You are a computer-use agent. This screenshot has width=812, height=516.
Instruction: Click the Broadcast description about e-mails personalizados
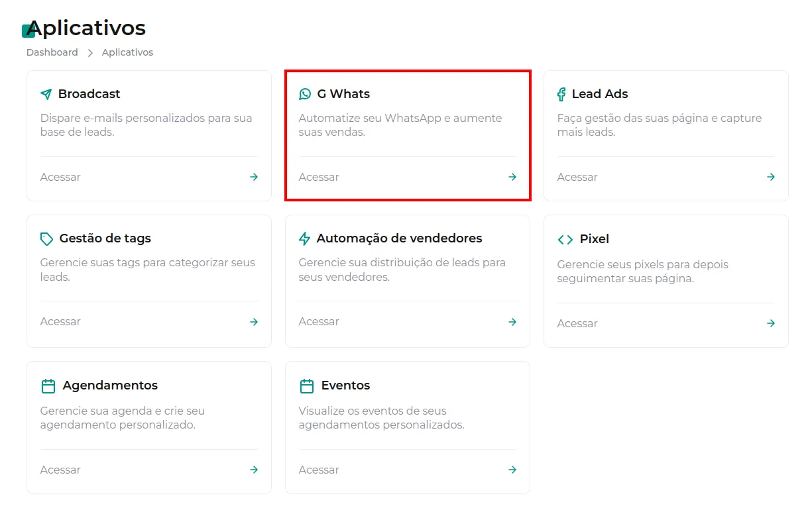click(x=146, y=125)
